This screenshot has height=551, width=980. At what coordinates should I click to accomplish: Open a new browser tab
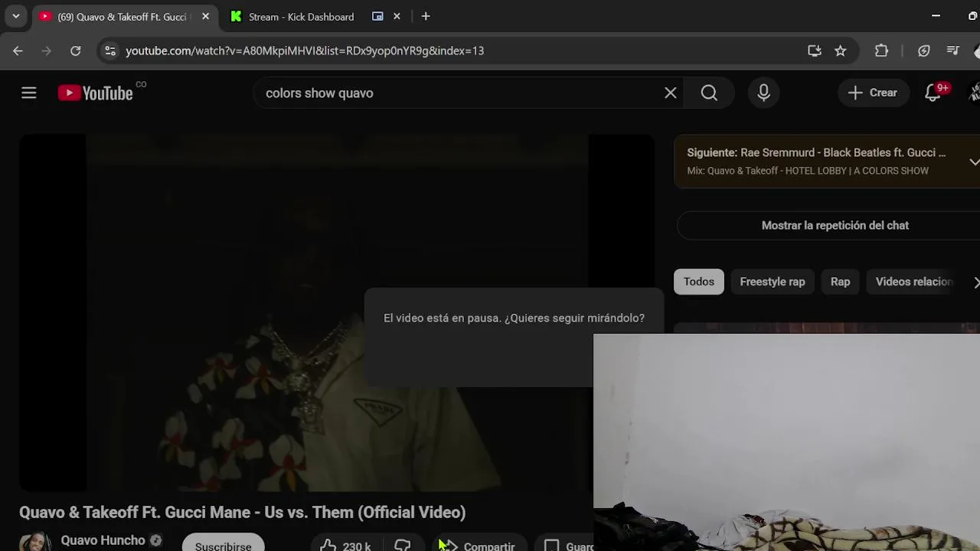426,16
